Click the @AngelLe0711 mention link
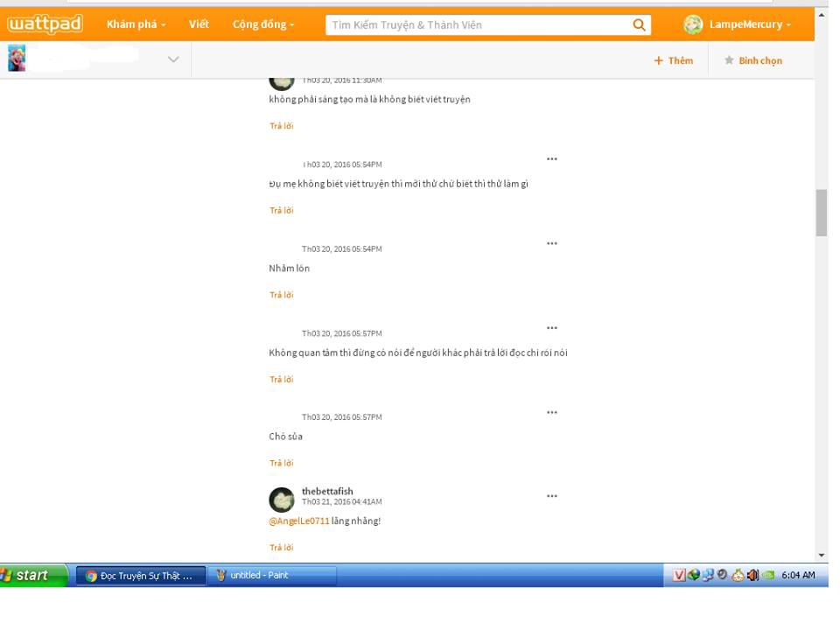This screenshot has width=840, height=630. point(299,521)
